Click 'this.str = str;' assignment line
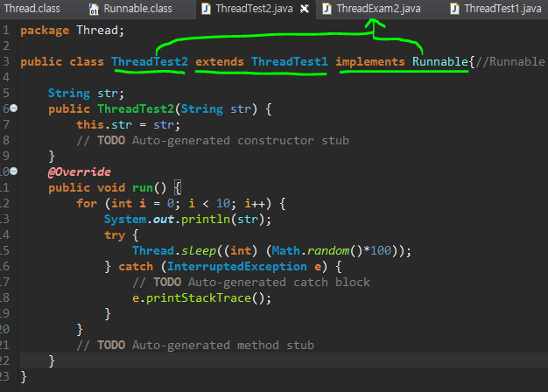The image size is (548, 392). coord(129,125)
